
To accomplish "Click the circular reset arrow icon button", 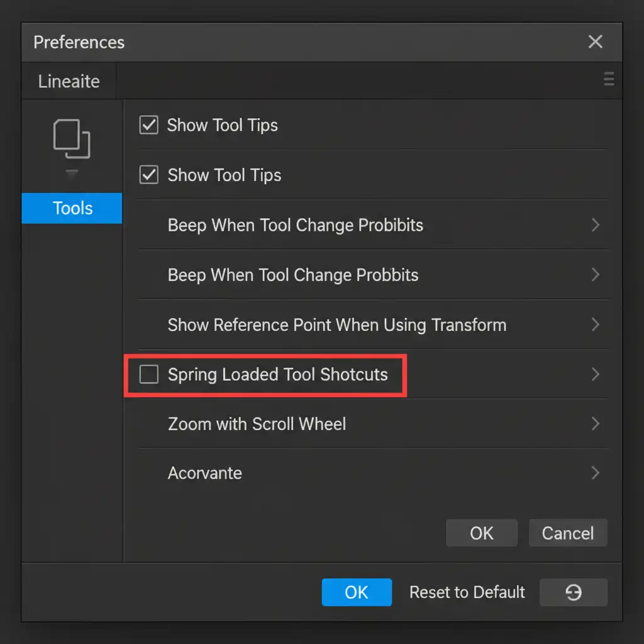I will click(x=573, y=592).
